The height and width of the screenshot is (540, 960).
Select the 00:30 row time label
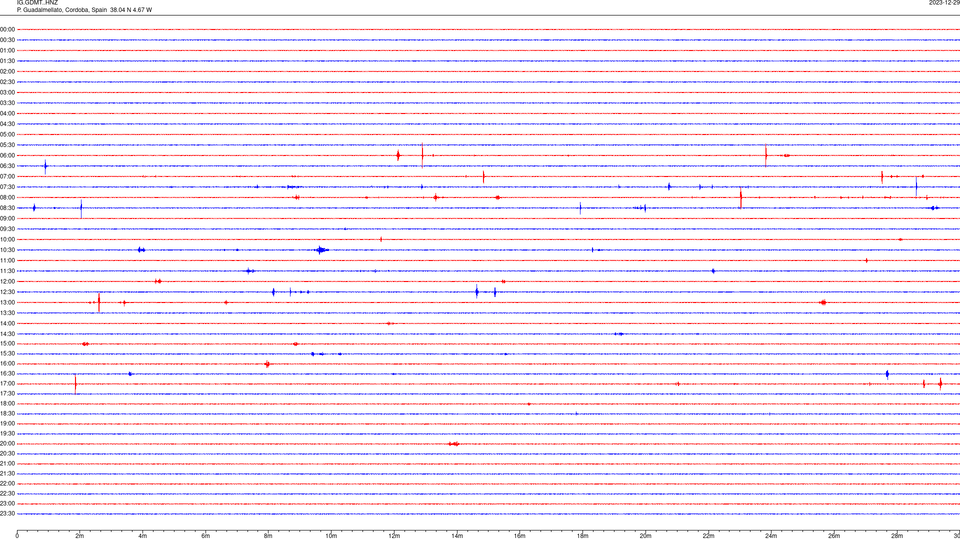pos(7,40)
